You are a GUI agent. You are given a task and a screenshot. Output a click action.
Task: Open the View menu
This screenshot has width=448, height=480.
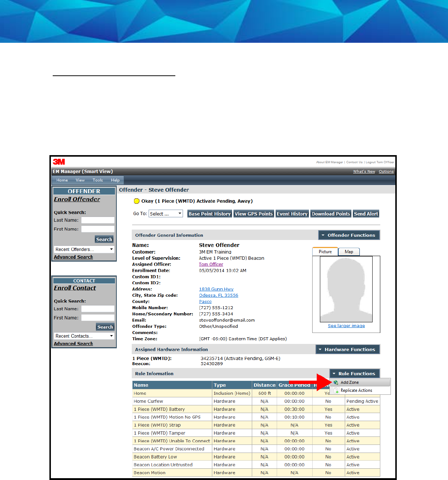(x=80, y=180)
